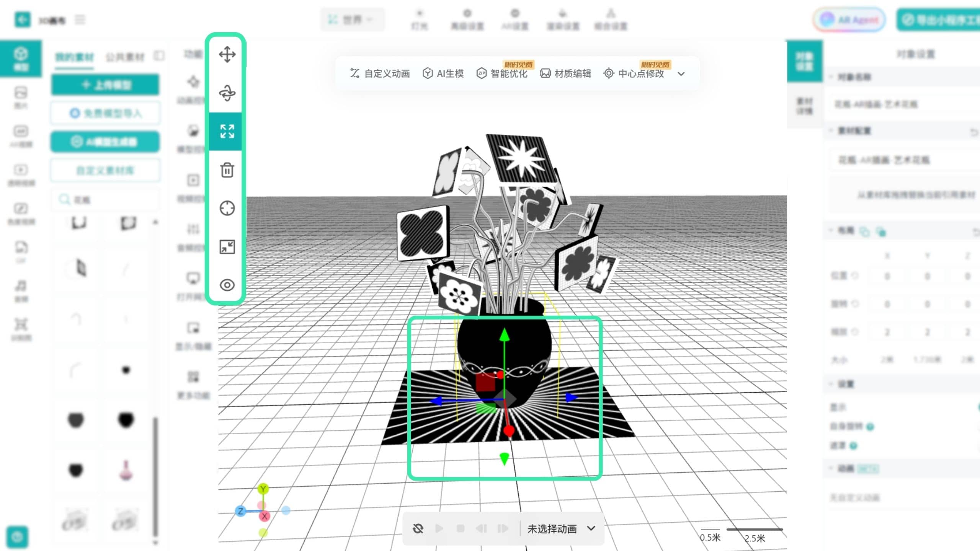The image size is (980, 551).
Task: Click the red sphere handle below the vase
Action: point(509,431)
